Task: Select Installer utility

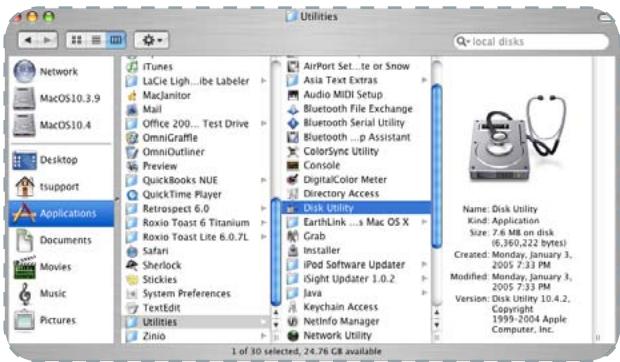Action: pos(314,251)
